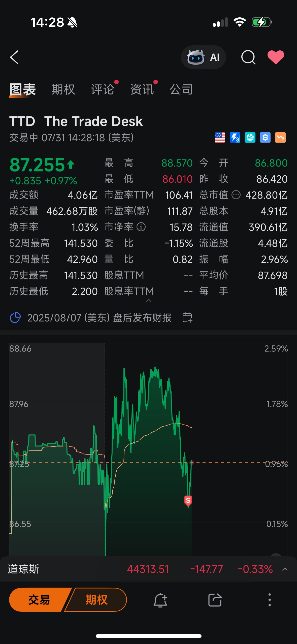Tap the 52周最高 label
Viewport: 297px width, 644px height.
[29, 243]
